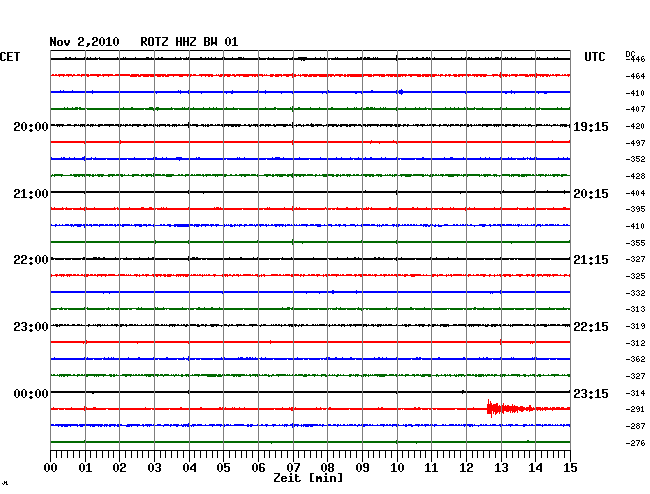The image size is (650, 494).
Task: Click the DC offset value "-313"
Action: point(635,309)
